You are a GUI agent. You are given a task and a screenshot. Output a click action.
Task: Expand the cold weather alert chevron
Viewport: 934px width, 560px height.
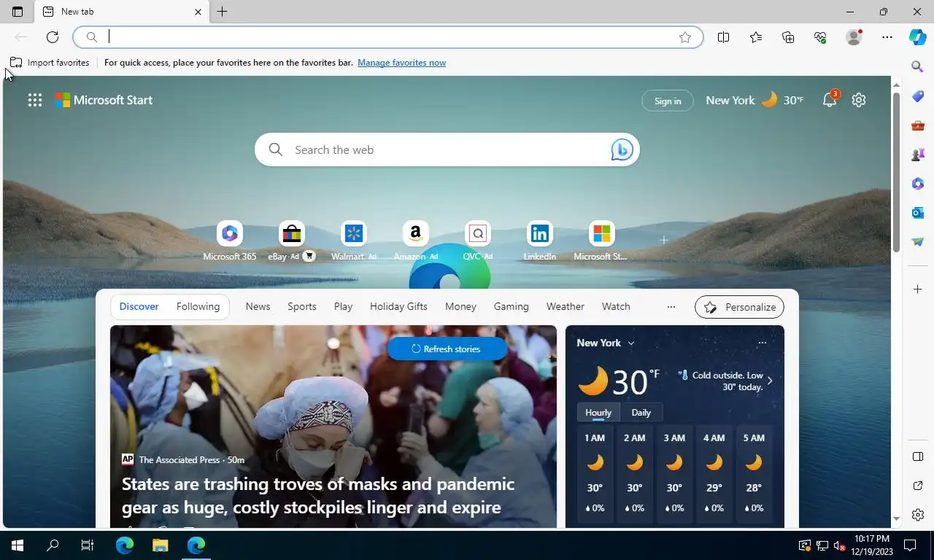point(769,381)
